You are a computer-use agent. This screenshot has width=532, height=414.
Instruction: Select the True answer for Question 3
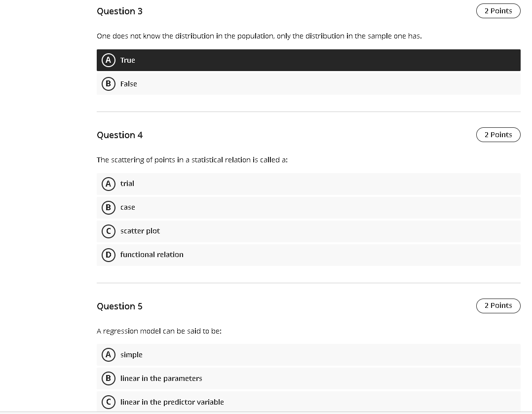296,60
